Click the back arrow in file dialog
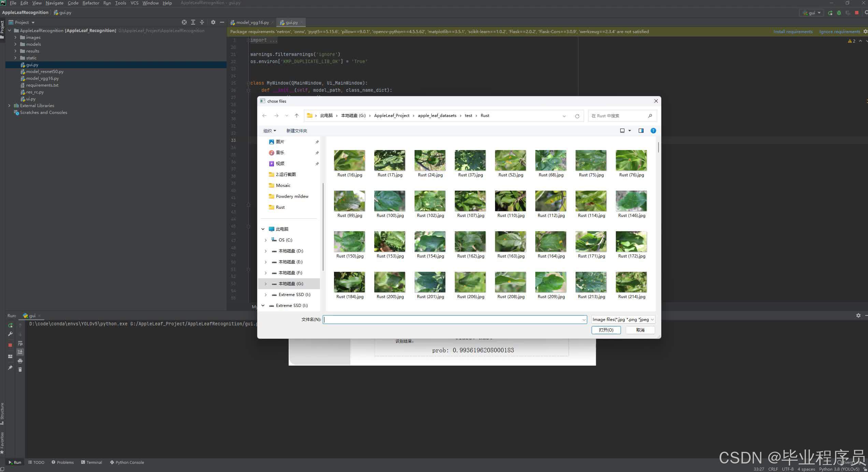868x472 pixels. [x=264, y=116]
